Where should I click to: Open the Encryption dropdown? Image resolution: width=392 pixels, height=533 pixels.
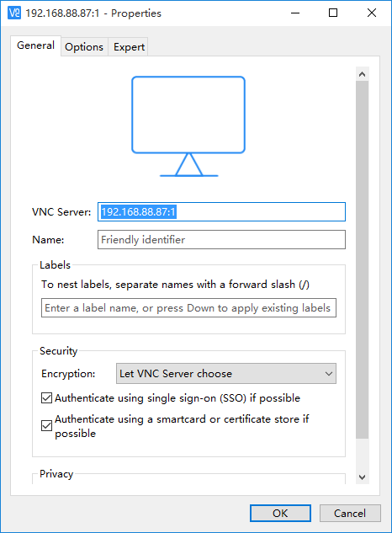[x=226, y=374]
